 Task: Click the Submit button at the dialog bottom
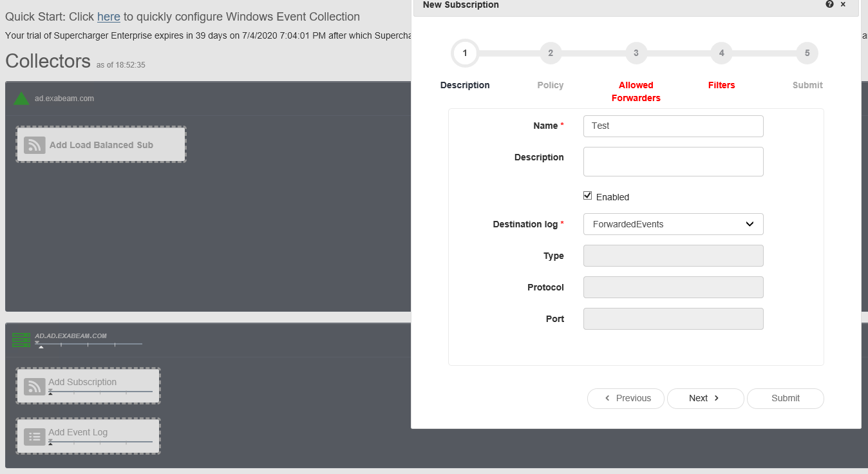(x=785, y=398)
